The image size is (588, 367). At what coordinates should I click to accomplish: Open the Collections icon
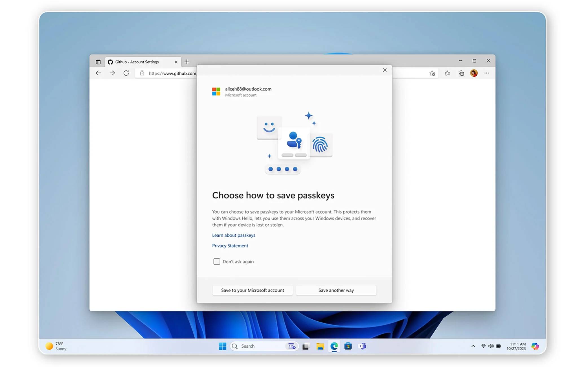(461, 73)
